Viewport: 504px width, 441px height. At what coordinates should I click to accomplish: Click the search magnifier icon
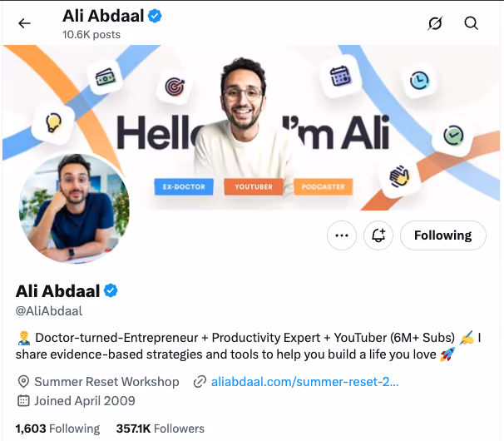pyautogui.click(x=471, y=23)
